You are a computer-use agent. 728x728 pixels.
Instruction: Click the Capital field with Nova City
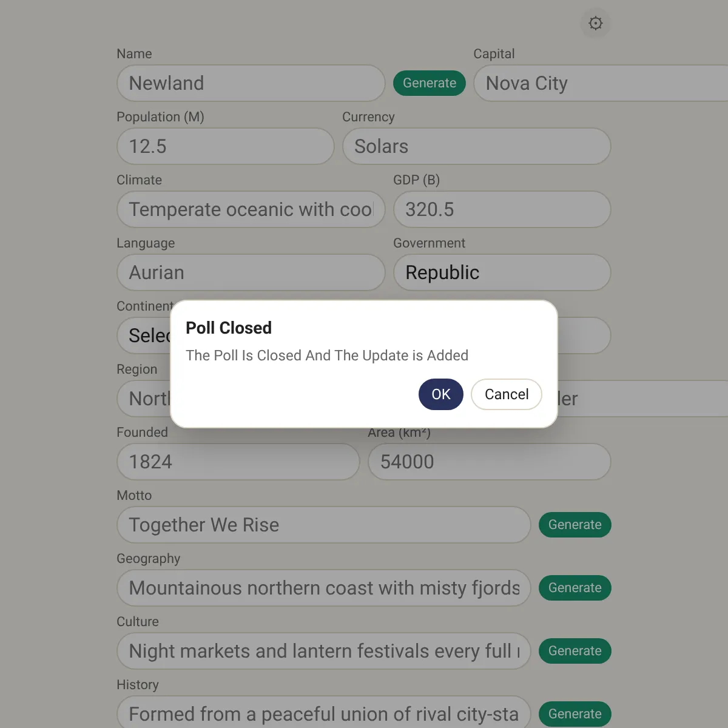click(x=601, y=83)
